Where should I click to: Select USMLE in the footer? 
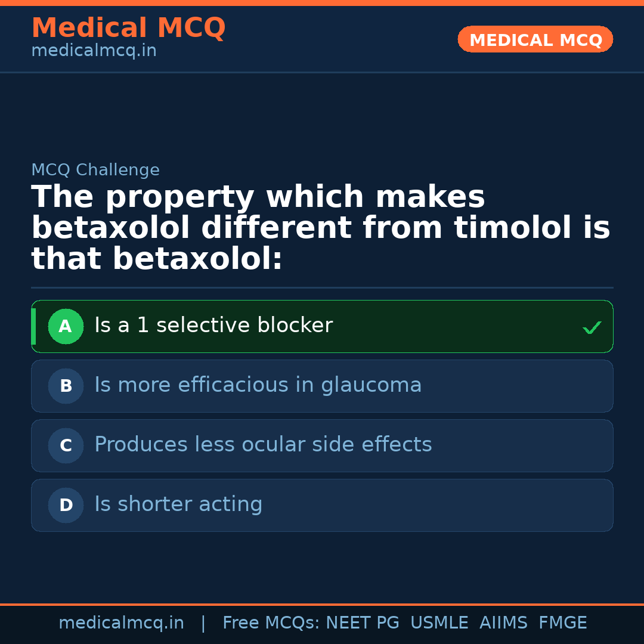(x=439, y=623)
